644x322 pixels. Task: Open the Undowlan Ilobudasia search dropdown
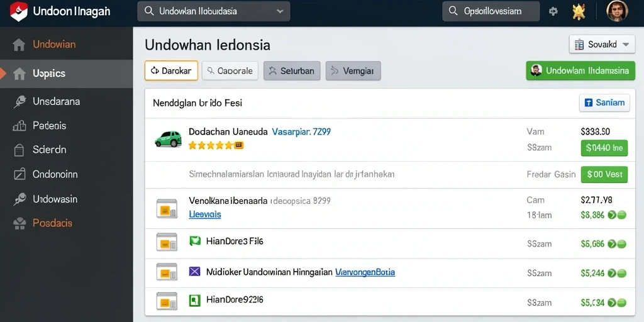[x=214, y=11]
